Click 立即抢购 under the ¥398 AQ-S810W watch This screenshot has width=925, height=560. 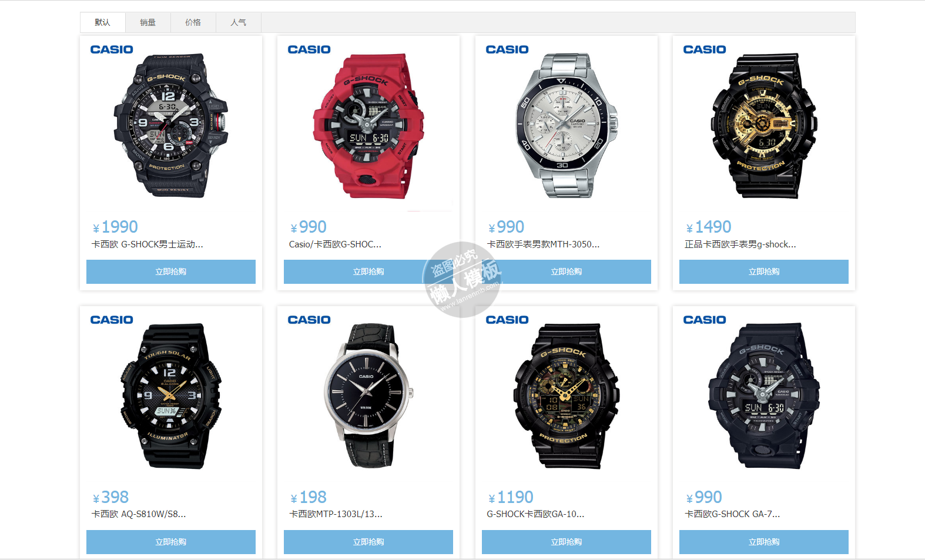click(171, 542)
